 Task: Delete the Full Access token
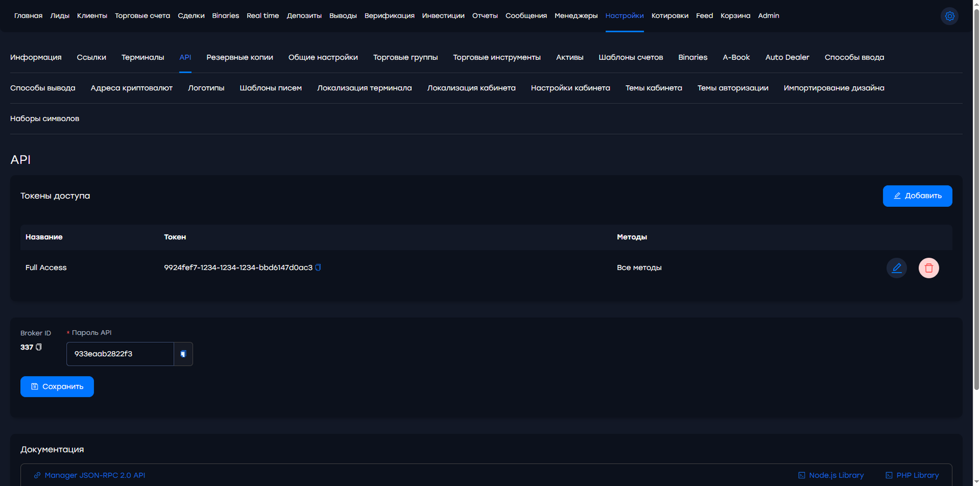tap(929, 268)
